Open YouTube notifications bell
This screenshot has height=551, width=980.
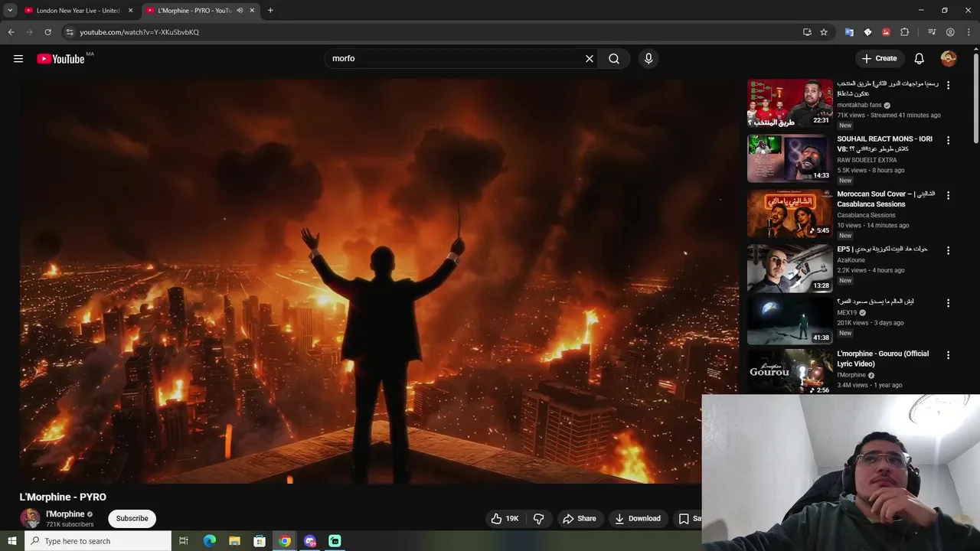pos(920,58)
